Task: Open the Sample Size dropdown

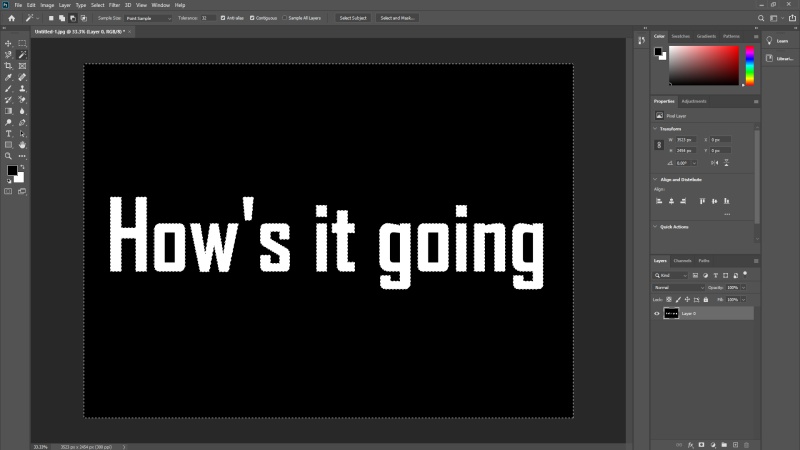Action: pyautogui.click(x=148, y=18)
